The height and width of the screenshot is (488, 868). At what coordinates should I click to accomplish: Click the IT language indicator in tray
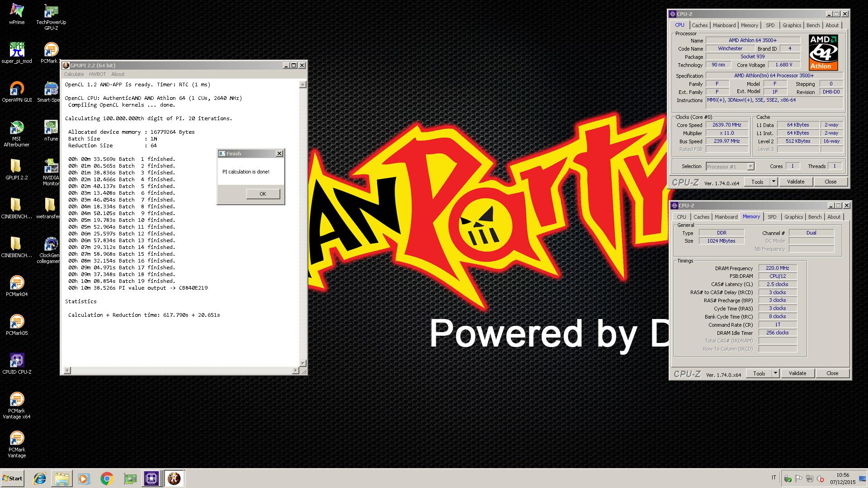click(774, 478)
